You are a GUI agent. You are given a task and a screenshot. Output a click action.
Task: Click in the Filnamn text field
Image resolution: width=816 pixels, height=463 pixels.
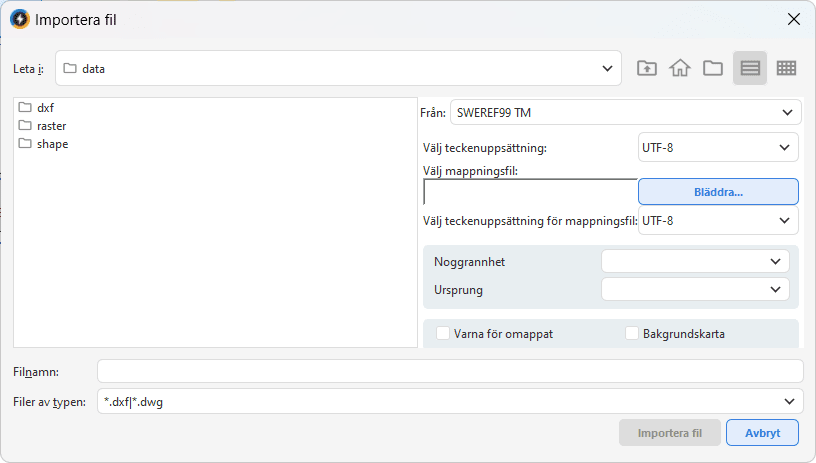pos(450,371)
